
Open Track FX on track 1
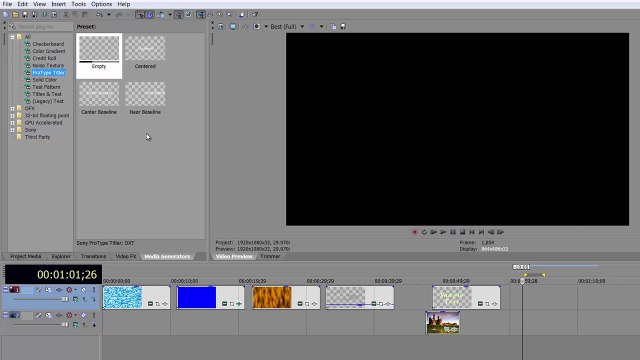coord(59,290)
